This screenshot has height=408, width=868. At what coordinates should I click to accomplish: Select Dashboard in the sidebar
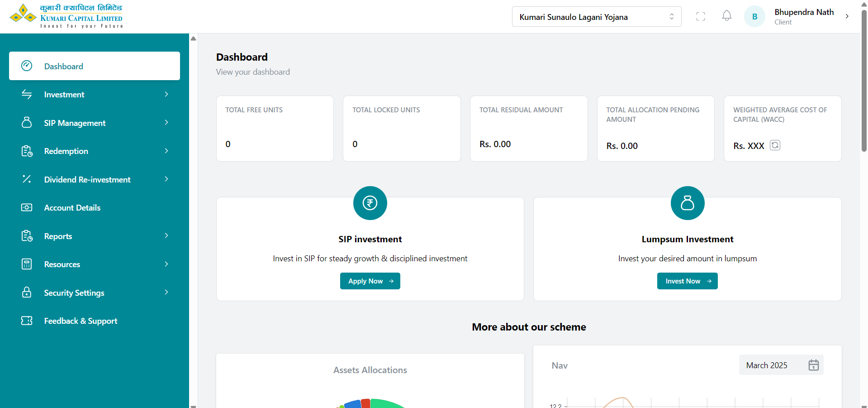94,66
